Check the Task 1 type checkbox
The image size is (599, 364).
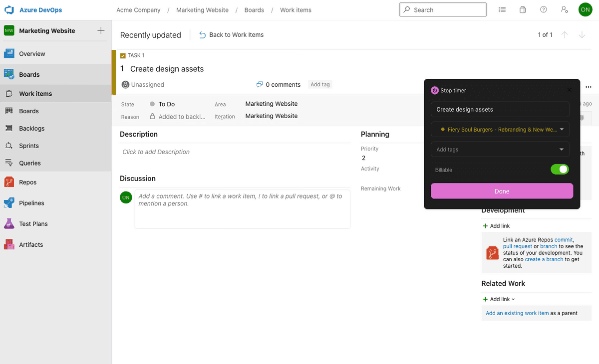tap(122, 55)
